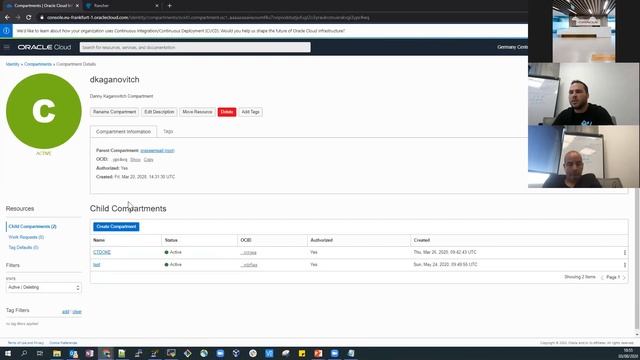Click the Move Resource button
Screen dimensions: 640x360
[197, 112]
